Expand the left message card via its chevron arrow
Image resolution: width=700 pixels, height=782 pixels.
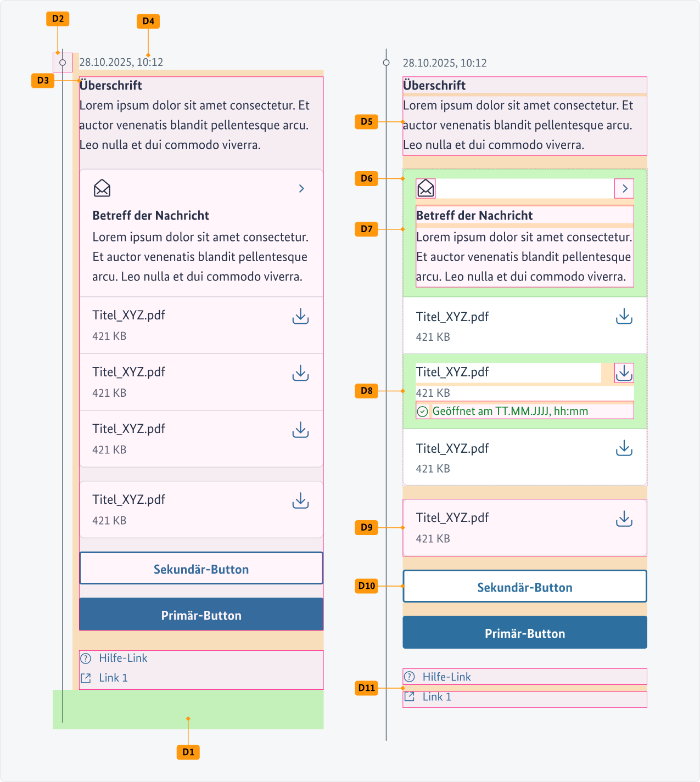click(301, 188)
